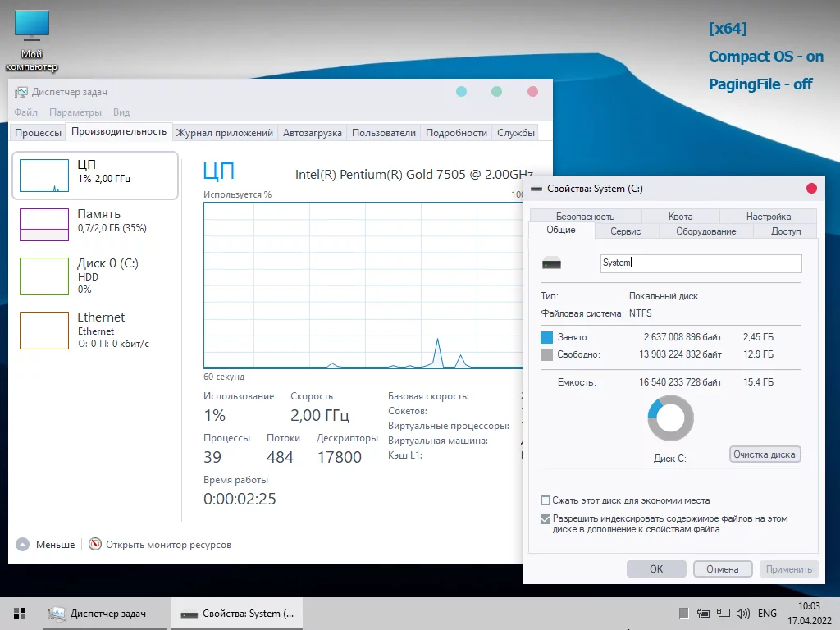Click the volume speaker tray icon
The image size is (840, 630).
point(743,614)
